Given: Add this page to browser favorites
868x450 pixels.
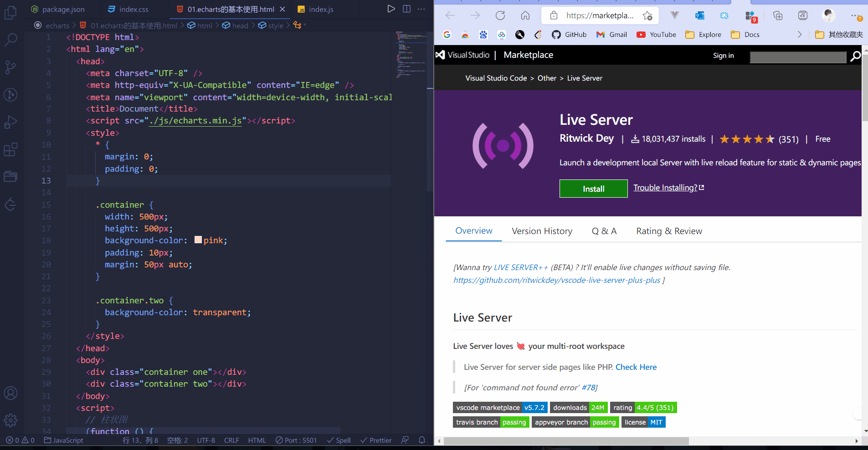Looking at the screenshot, I should (647, 16).
